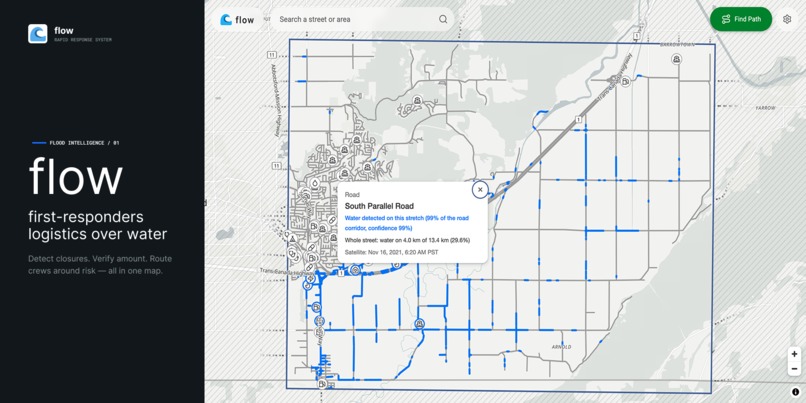Click the flow wave logo in sidebar

tap(38, 33)
